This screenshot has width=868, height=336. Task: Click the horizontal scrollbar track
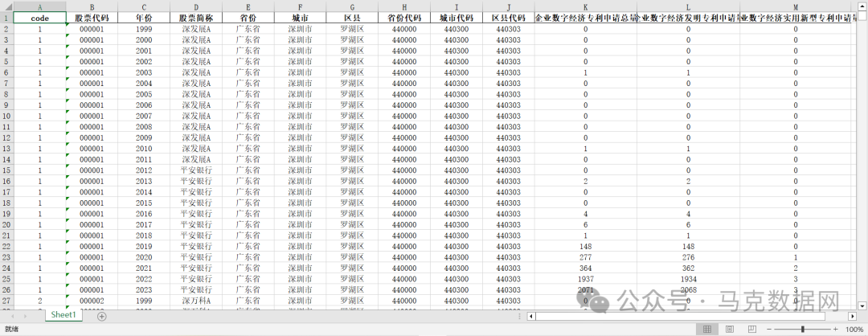coord(691,316)
